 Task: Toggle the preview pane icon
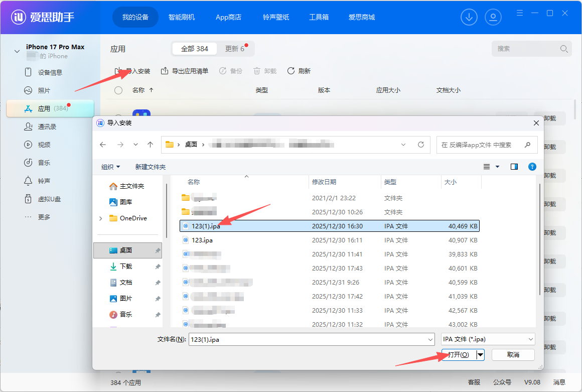click(514, 167)
